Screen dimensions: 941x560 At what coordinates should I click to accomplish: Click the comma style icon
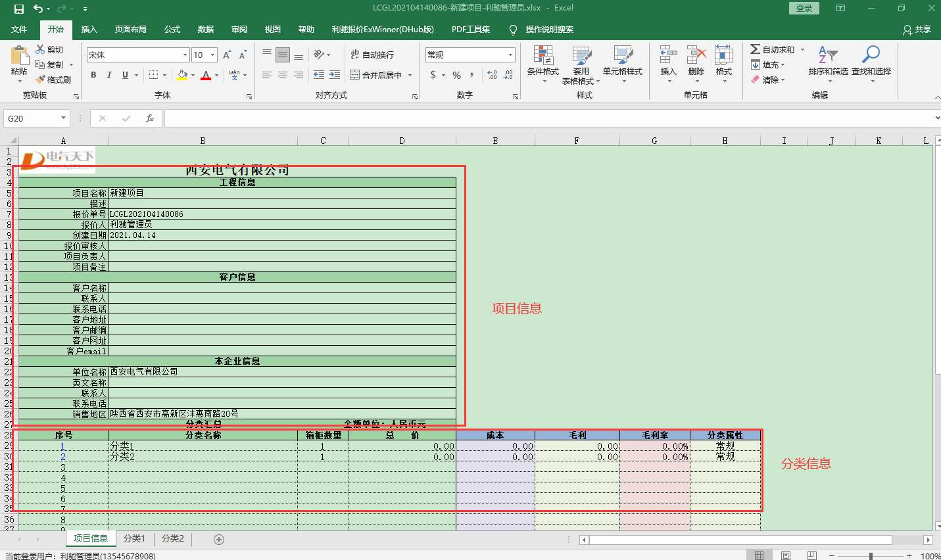pos(473,76)
